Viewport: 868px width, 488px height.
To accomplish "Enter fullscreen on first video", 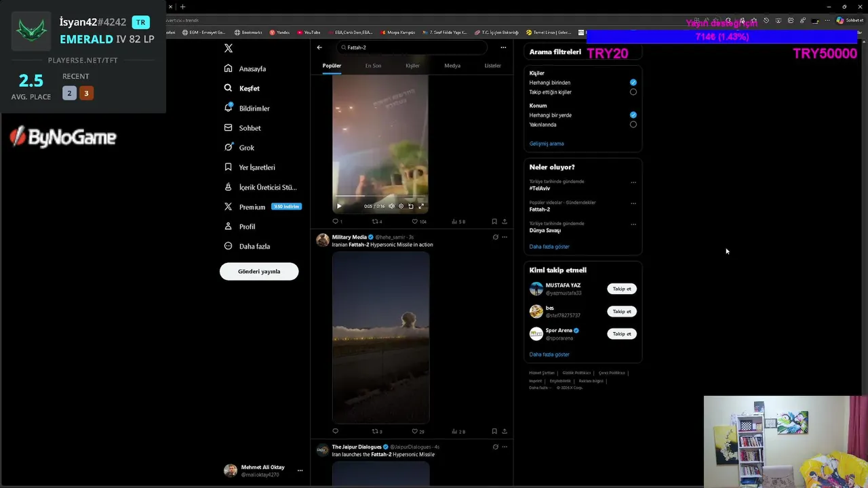I will 421,206.
